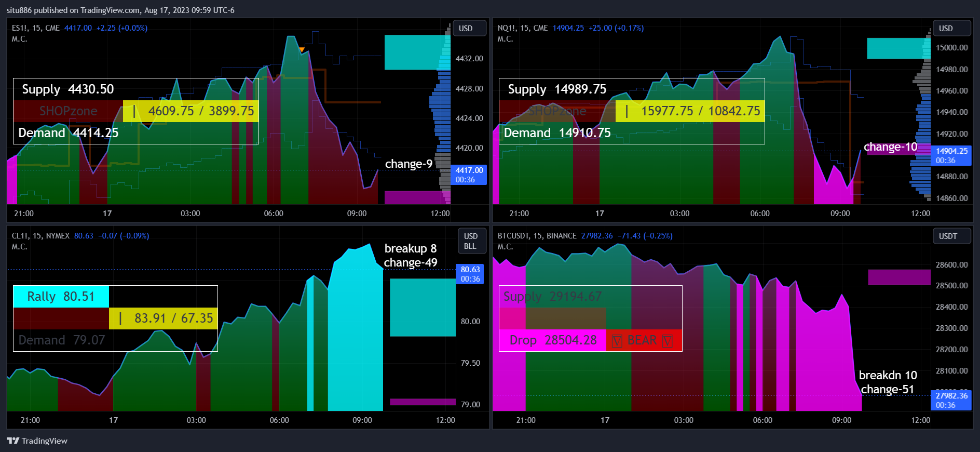Click the cyan Rally 80.51 label
This screenshot has height=452, width=980.
point(61,297)
